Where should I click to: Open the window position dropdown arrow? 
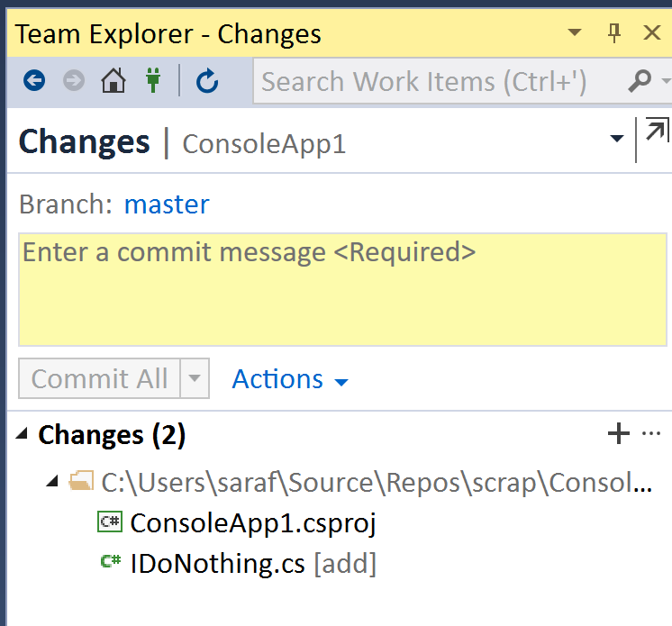point(576,34)
